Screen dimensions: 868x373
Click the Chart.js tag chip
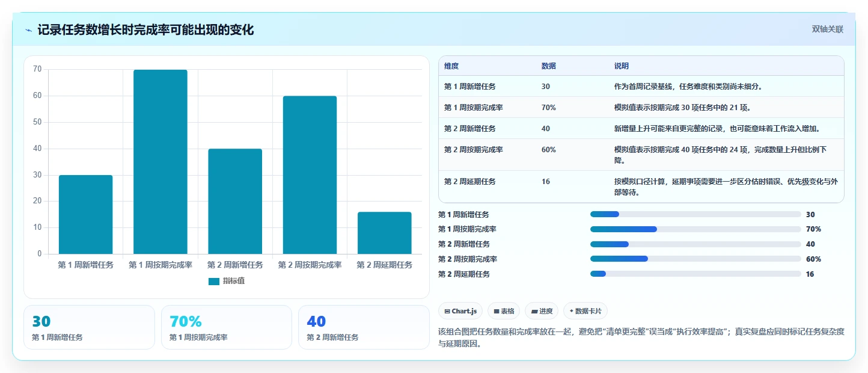[460, 311]
